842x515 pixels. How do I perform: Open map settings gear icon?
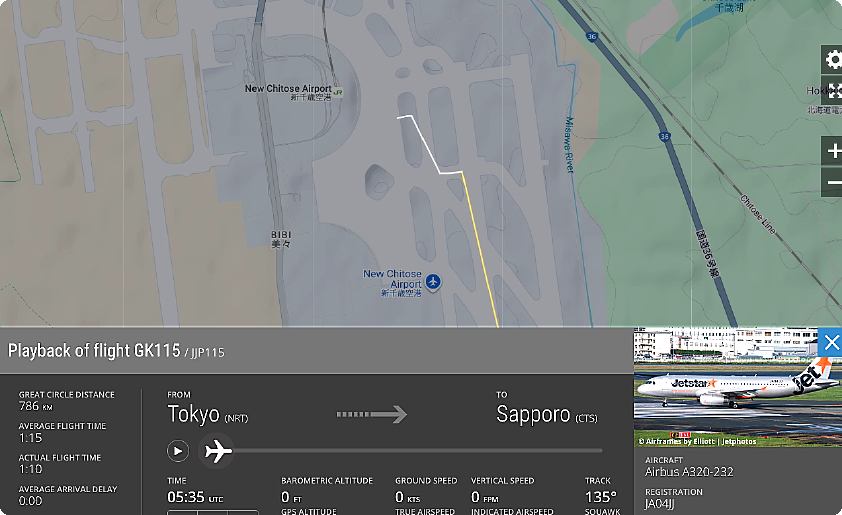point(832,59)
